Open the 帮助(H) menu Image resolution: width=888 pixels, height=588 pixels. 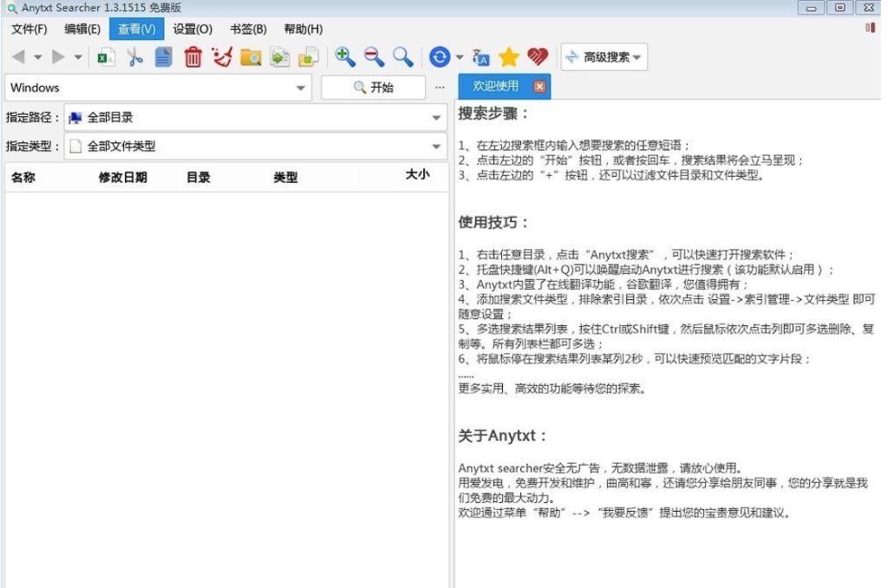coord(303,29)
